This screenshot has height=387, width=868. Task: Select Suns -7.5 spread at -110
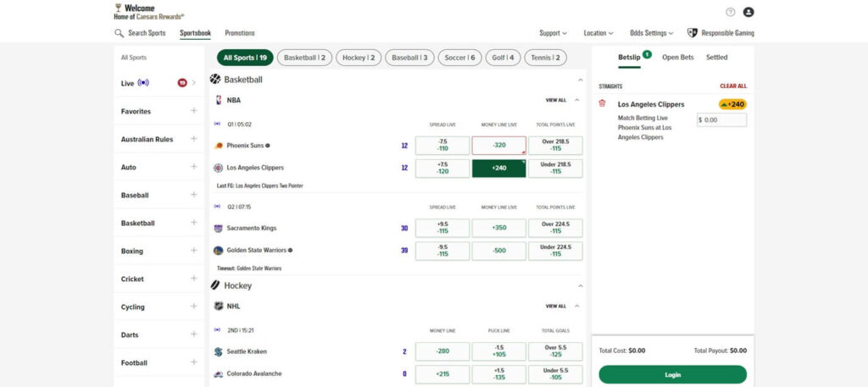[442, 146]
